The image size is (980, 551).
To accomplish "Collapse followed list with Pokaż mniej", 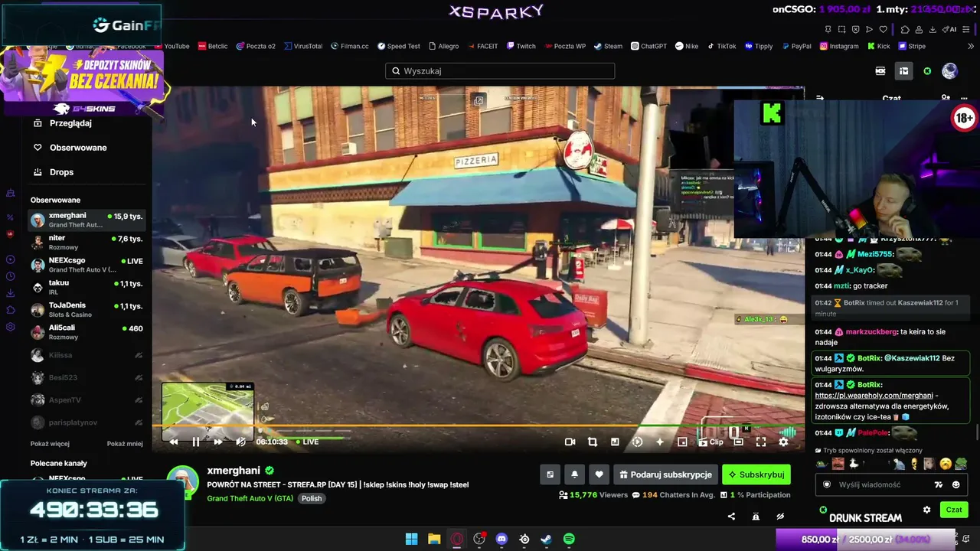I will click(125, 444).
